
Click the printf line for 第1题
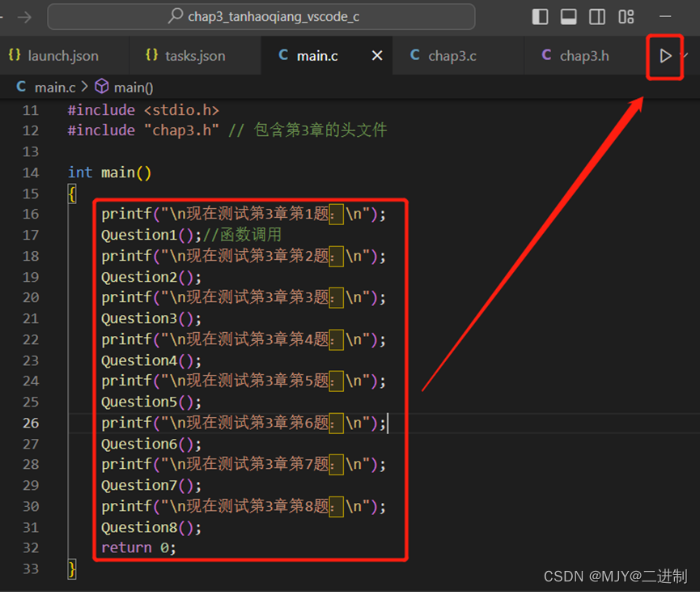pos(244,214)
